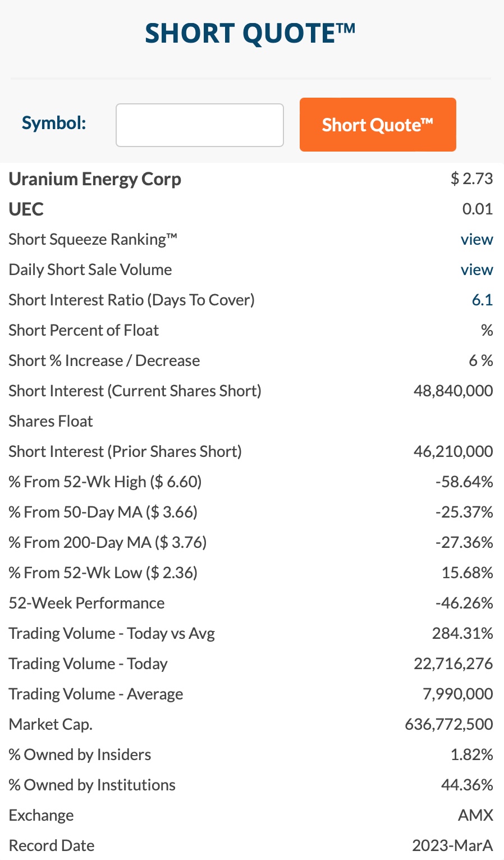Click the Uranium Energy Corp company name
The height and width of the screenshot is (860, 504).
[95, 179]
